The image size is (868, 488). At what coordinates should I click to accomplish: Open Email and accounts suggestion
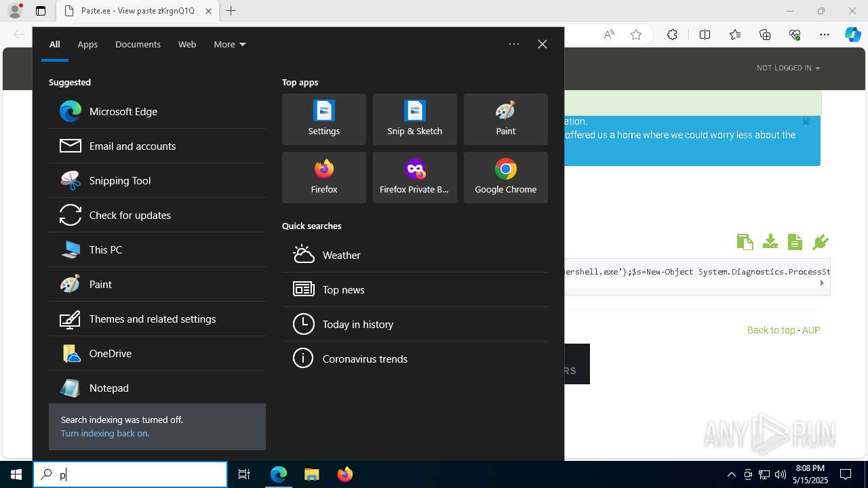[x=157, y=146]
